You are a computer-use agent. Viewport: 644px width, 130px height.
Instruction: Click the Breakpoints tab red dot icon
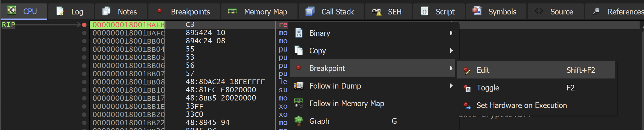coord(159,11)
